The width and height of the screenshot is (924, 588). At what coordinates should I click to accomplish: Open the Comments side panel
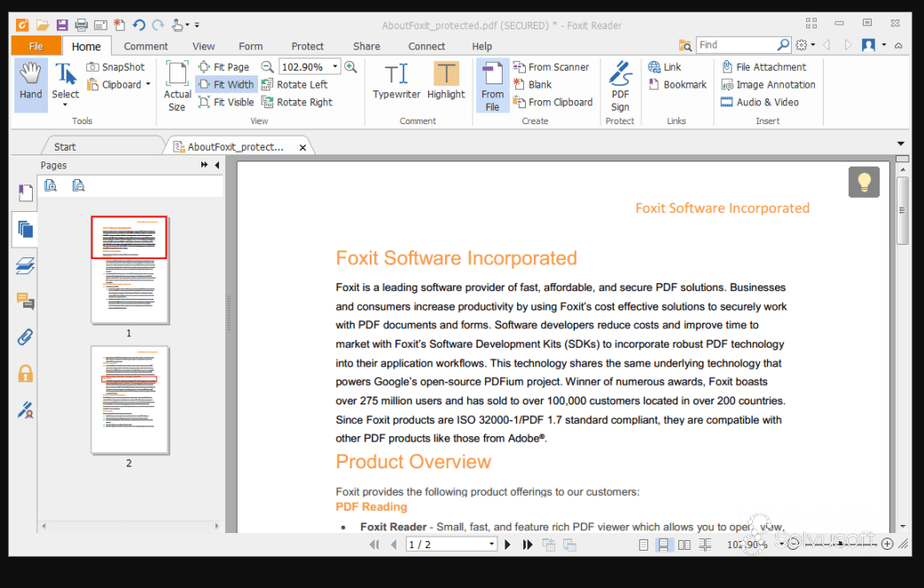click(26, 302)
